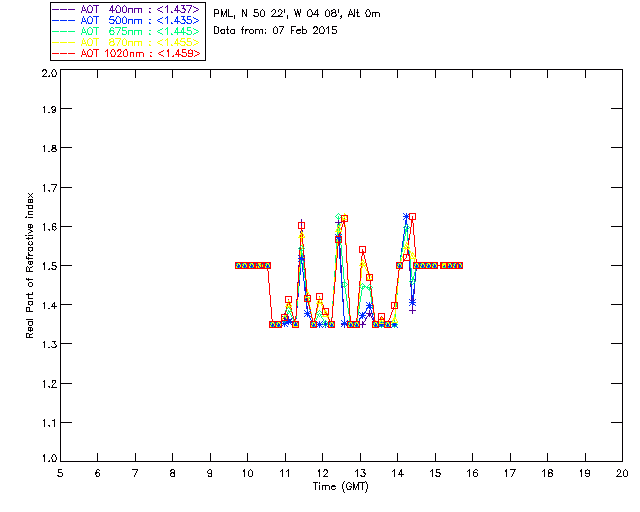This screenshot has height=512, width=640.
Task: Click the blue asterisk peak near 14.2 GMT
Action: point(406,216)
